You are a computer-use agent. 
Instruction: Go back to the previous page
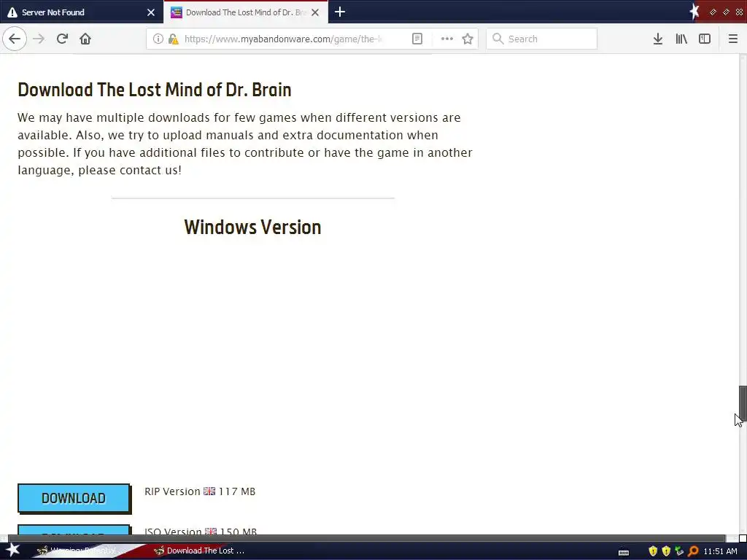(x=15, y=39)
